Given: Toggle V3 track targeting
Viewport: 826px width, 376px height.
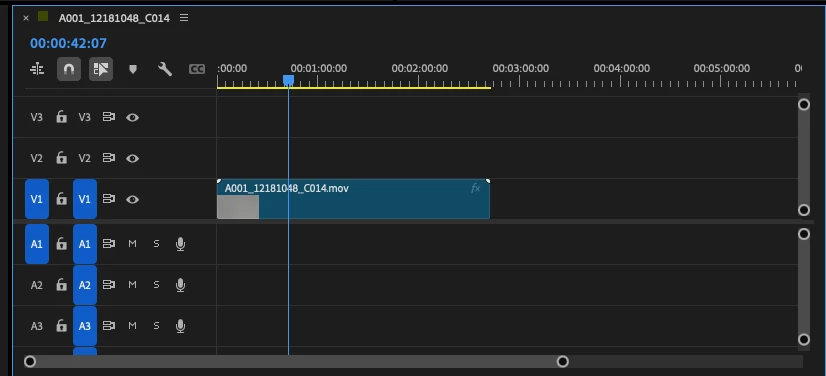Looking at the screenshot, I should [85, 117].
